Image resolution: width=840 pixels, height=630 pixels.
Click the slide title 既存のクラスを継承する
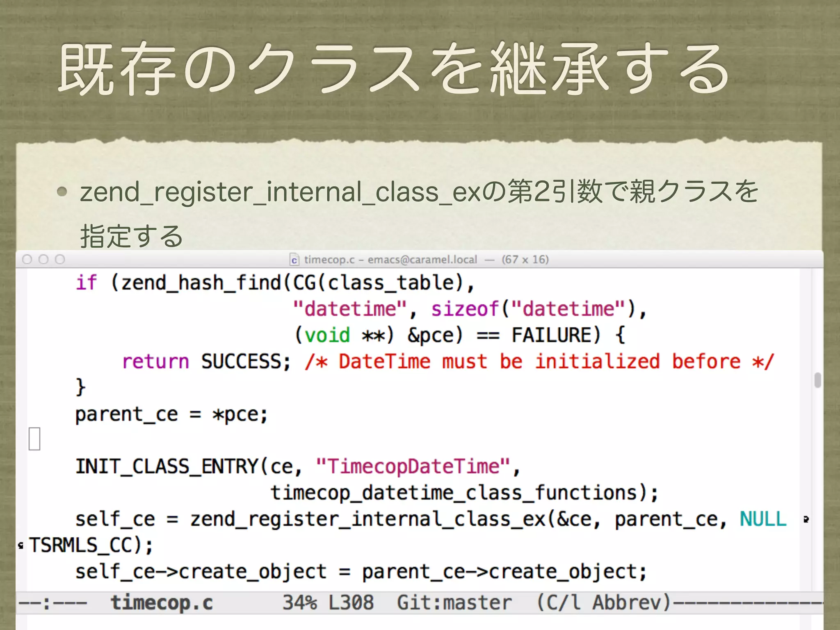pyautogui.click(x=393, y=69)
